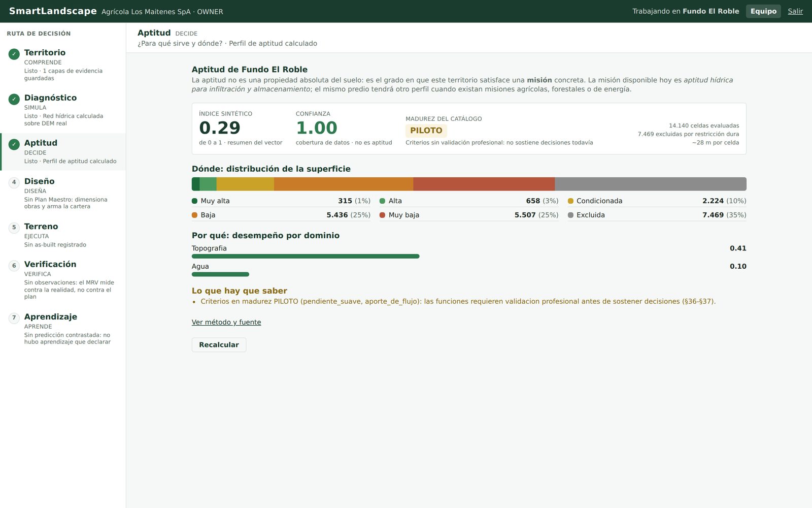Click the SmartLandscape logo
This screenshot has width=812, height=508.
53,11
